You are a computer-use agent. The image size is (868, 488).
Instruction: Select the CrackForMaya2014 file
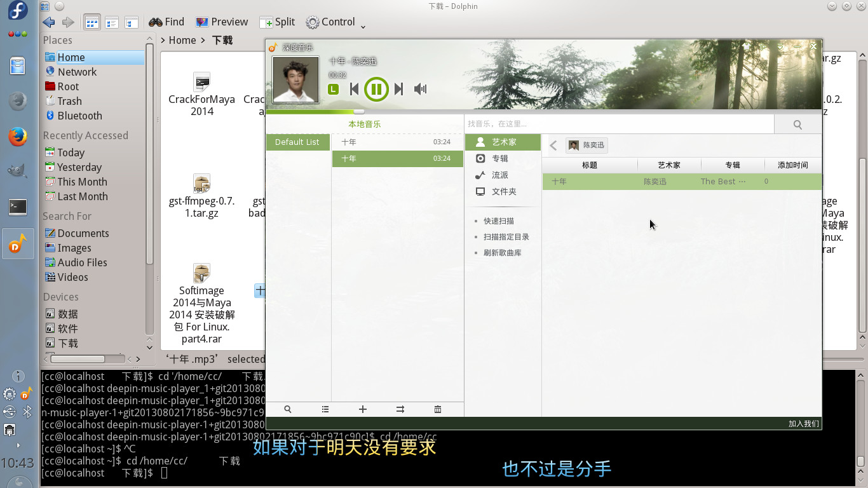tap(201, 94)
